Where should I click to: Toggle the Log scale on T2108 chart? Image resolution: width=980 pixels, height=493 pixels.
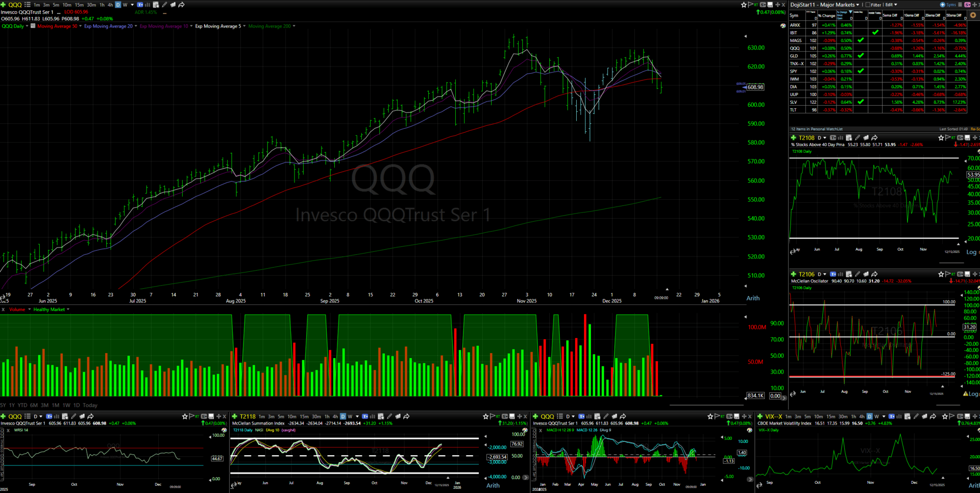971,252
